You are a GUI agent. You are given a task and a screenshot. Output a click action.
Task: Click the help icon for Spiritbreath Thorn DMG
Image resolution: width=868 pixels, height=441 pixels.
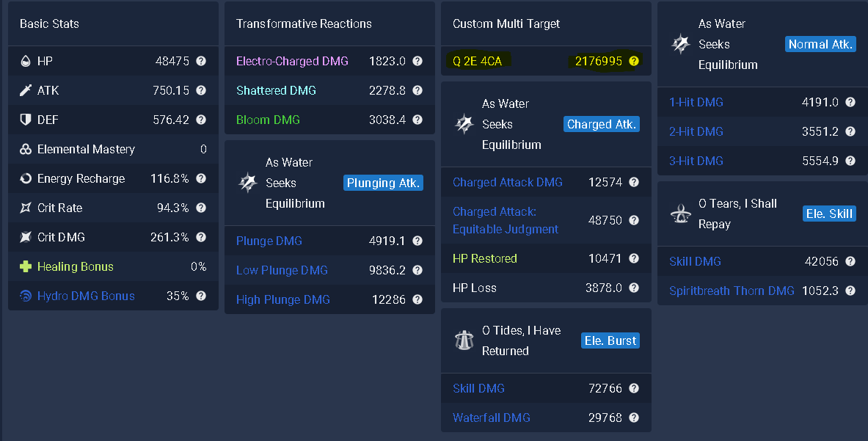(850, 291)
